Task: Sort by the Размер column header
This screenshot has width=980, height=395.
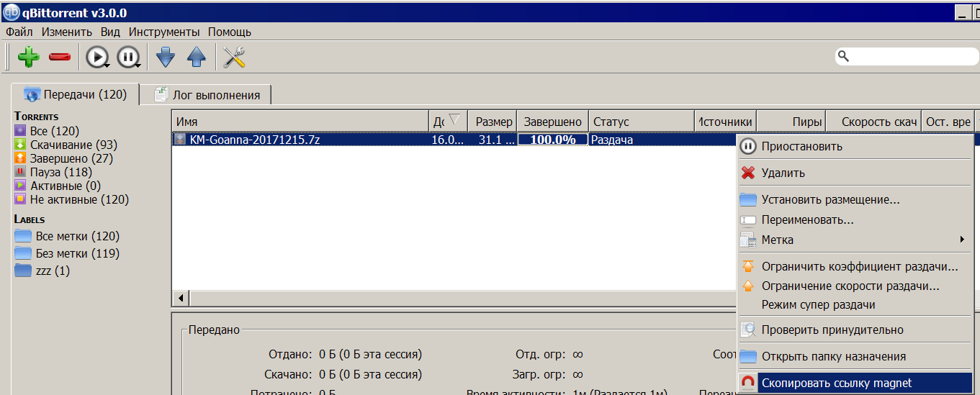Action: tap(493, 122)
